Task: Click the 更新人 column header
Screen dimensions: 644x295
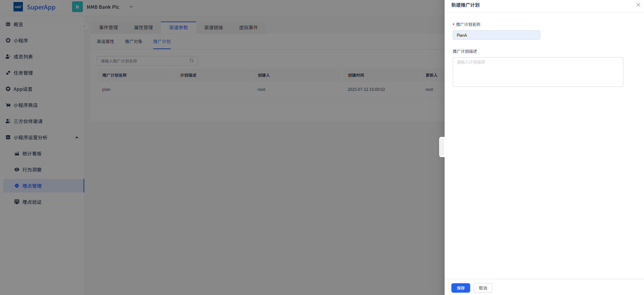Action: click(431, 75)
